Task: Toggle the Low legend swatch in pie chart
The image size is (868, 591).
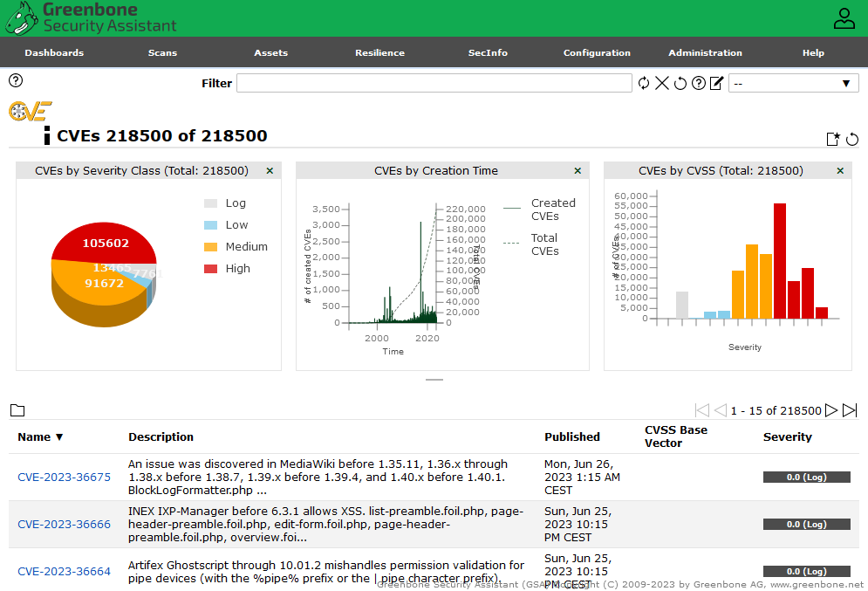Action: point(210,225)
